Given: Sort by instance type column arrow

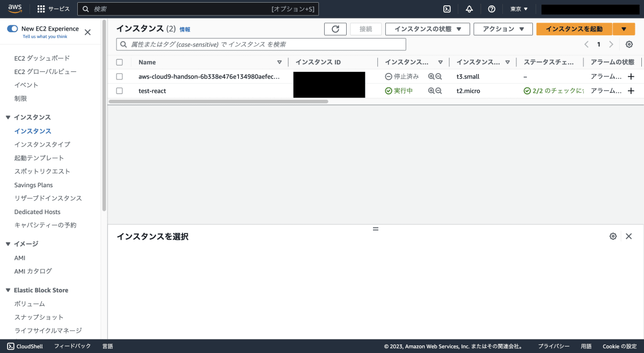Looking at the screenshot, I should point(507,62).
